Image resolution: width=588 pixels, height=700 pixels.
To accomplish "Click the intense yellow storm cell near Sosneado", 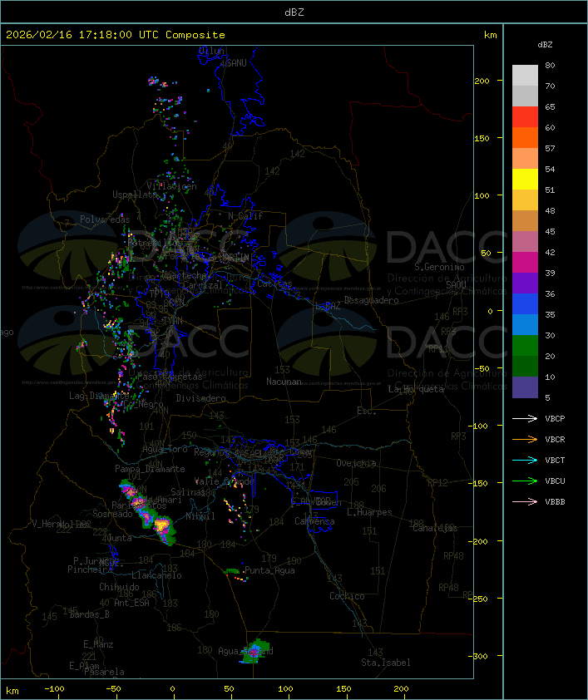I will click(161, 526).
